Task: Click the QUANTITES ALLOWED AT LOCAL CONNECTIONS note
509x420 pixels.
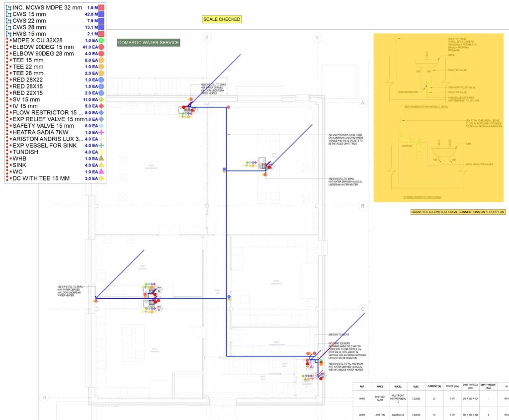Action: tap(457, 212)
